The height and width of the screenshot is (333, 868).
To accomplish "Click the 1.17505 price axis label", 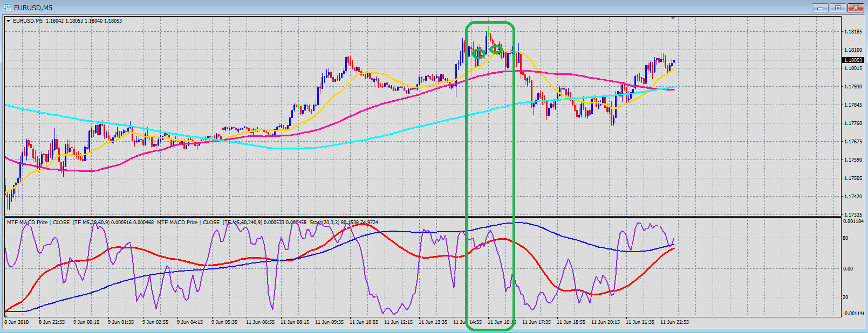I will (852, 178).
